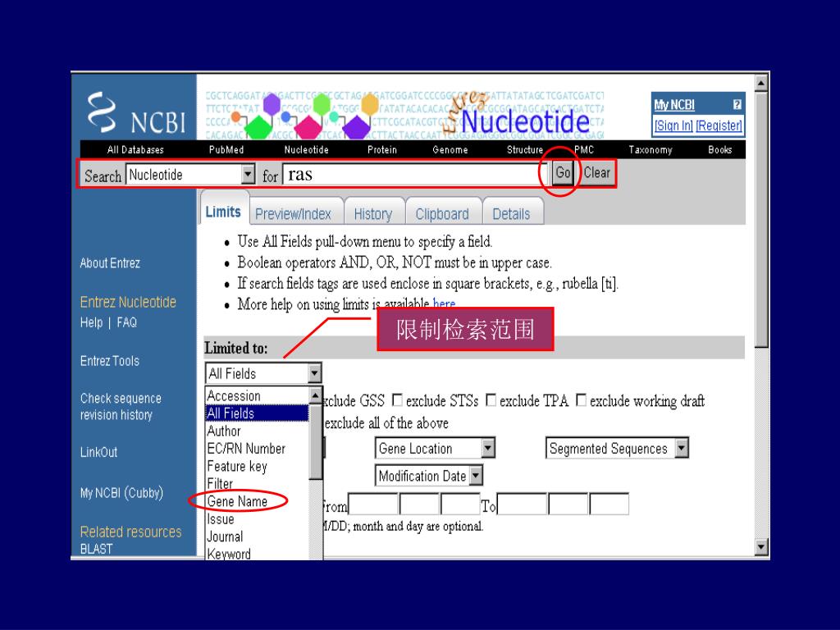This screenshot has width=840, height=630.
Task: Open BLAST under Related resources
Action: 97,549
